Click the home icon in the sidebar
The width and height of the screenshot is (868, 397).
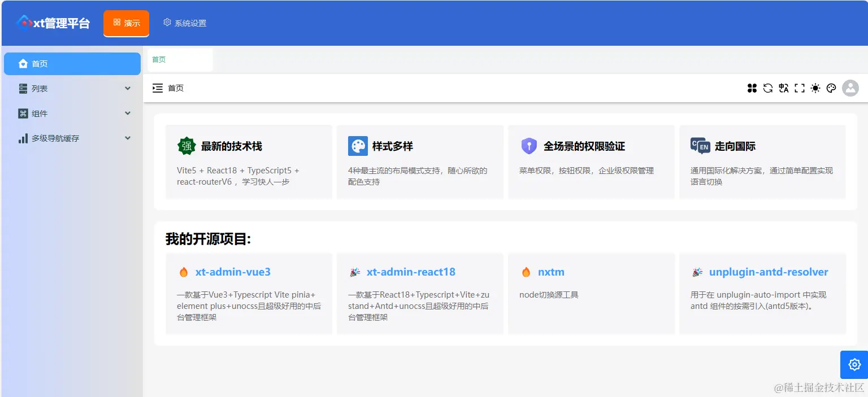(23, 64)
